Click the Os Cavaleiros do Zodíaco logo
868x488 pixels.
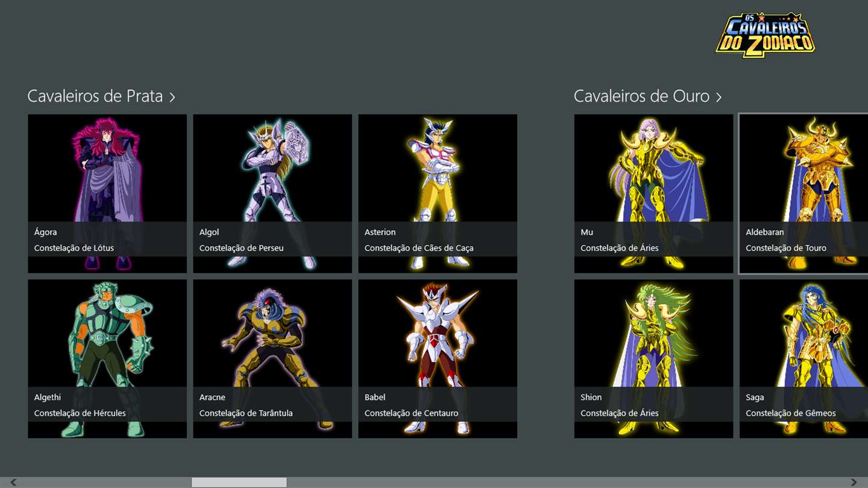(766, 35)
